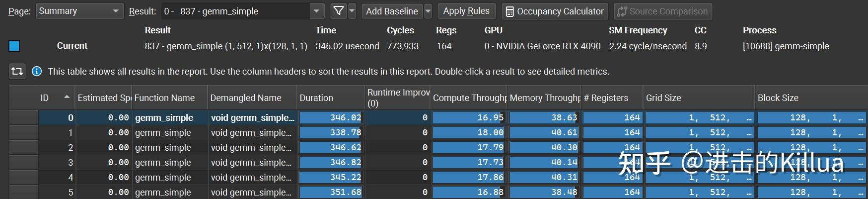Click the Current baseline blue color swatch
Image resolution: width=868 pixels, height=199 pixels.
pyautogui.click(x=14, y=46)
